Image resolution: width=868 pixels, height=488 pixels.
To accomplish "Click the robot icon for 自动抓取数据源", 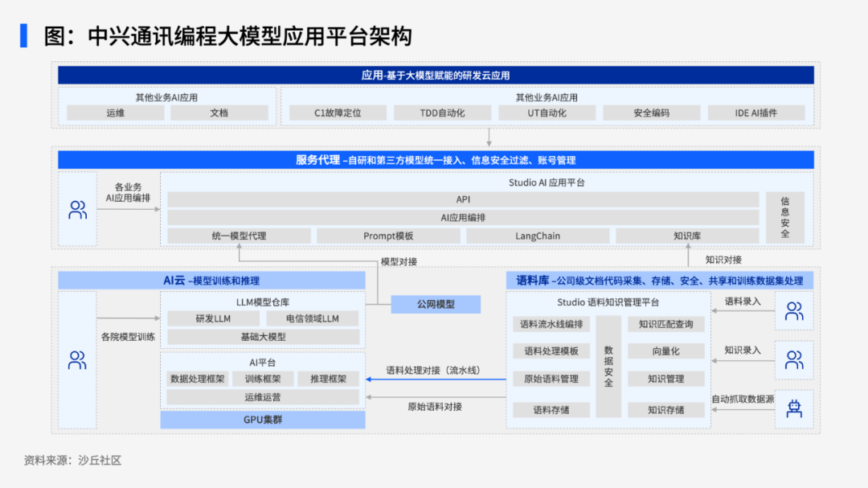I will 794,409.
